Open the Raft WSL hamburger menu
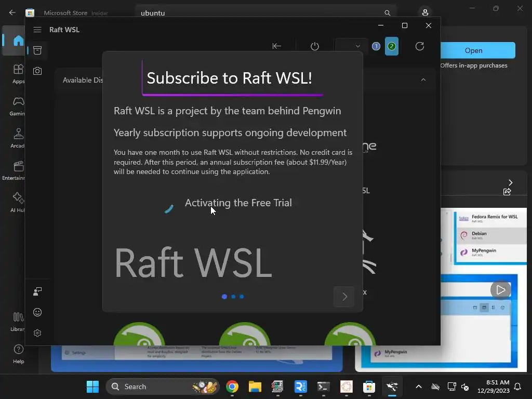The image size is (532, 399). coord(37,30)
